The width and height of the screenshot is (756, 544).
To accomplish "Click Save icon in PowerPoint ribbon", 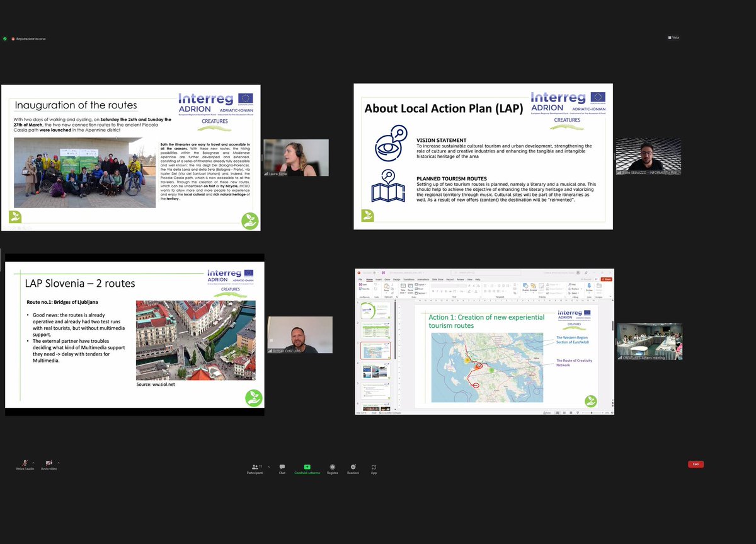I will point(362,284).
